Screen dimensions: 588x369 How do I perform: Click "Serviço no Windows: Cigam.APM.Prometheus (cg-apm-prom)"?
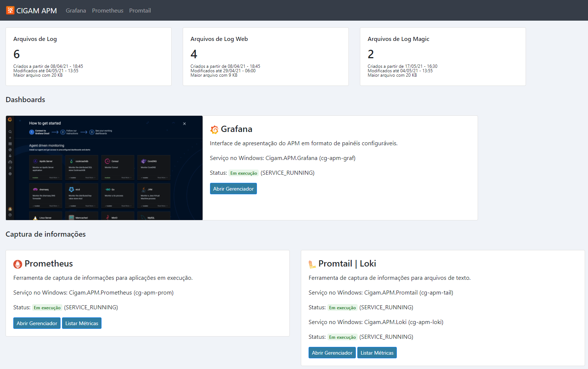(93, 293)
